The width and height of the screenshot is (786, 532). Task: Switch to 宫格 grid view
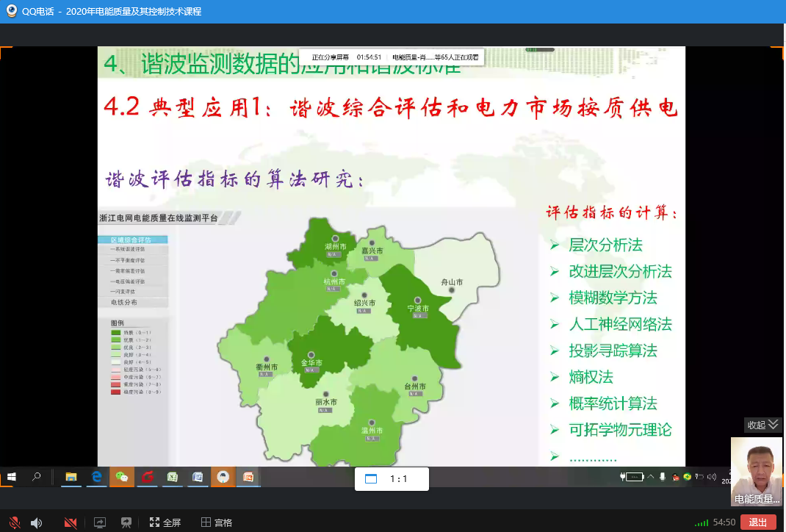point(217,522)
